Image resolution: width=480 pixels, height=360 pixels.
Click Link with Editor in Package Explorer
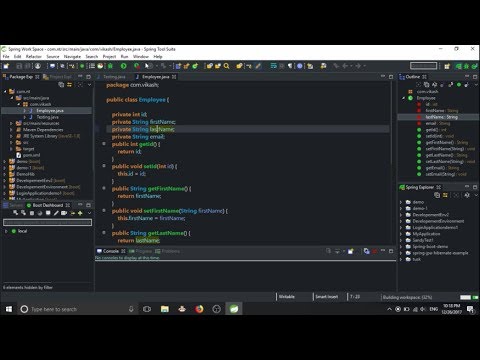[69, 85]
